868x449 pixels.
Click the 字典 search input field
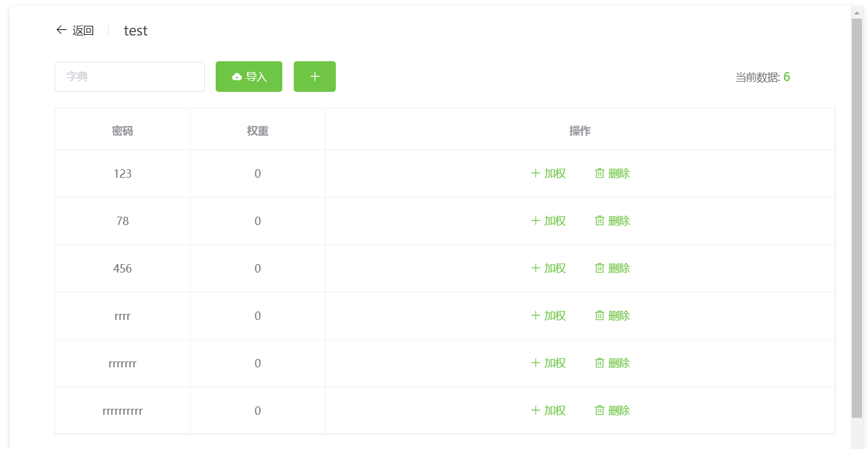tap(129, 77)
